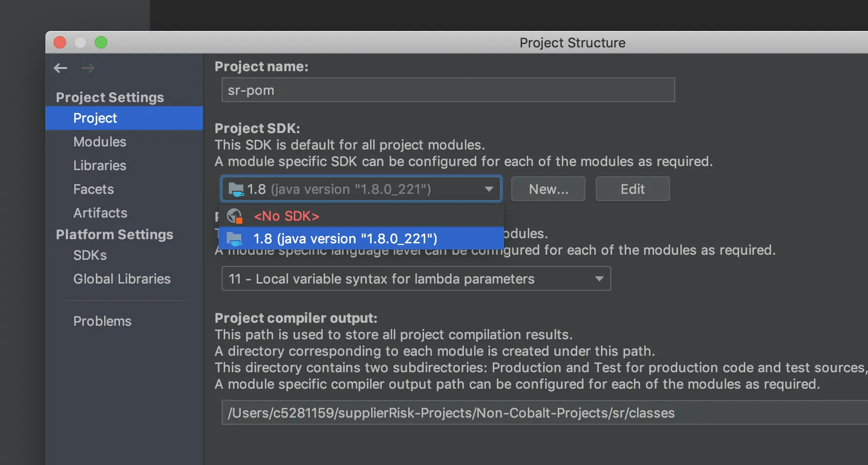868x465 pixels.
Task: Zoom window with the green button
Action: [x=101, y=42]
